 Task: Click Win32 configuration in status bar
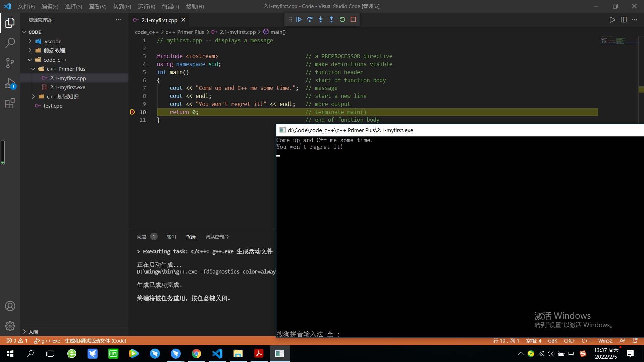605,341
